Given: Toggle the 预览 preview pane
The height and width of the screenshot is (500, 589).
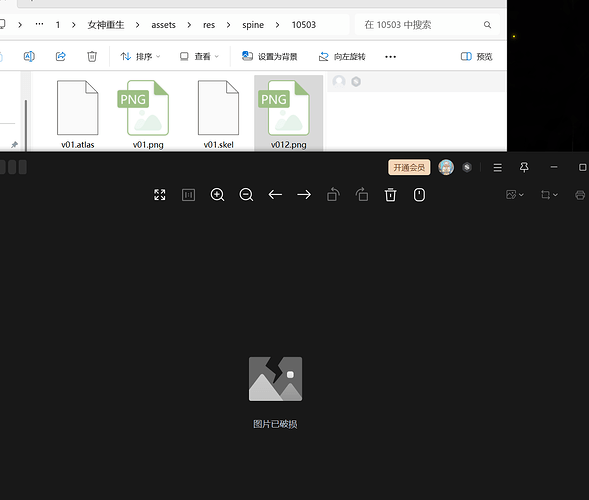Looking at the screenshot, I should (476, 57).
